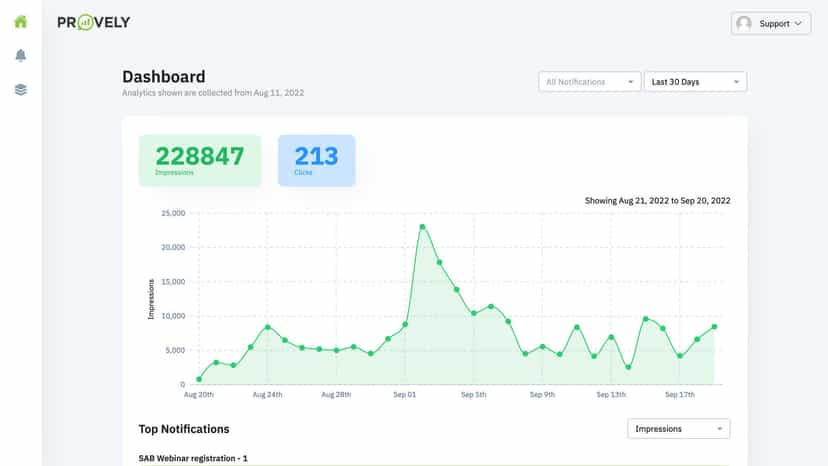This screenshot has width=828, height=466.
Task: Click the vertical Impressions axis title
Action: [x=151, y=299]
